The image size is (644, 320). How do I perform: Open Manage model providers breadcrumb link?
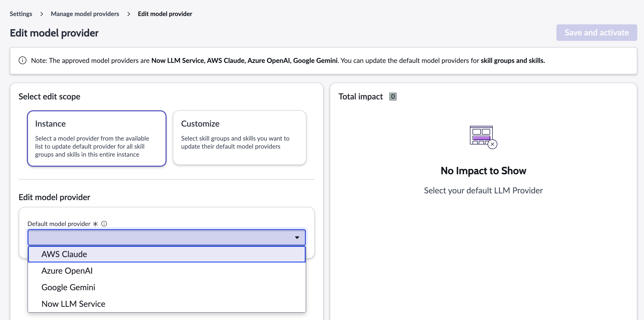point(85,14)
